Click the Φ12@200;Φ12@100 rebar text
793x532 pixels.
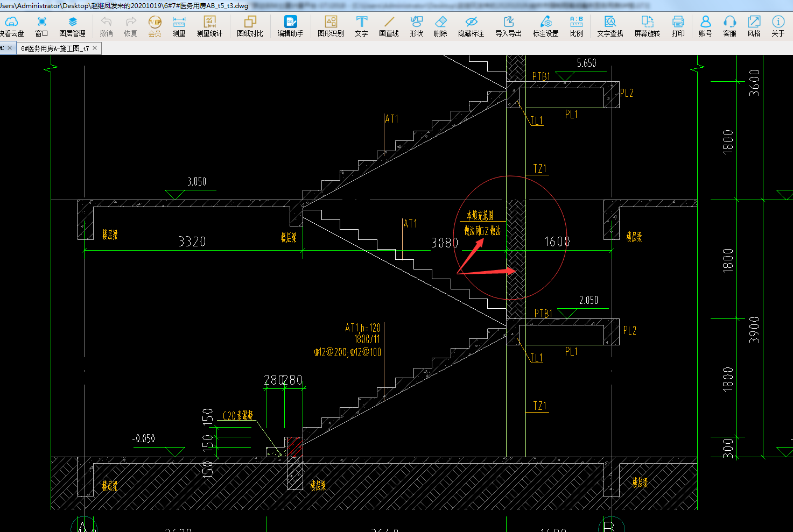(x=348, y=352)
